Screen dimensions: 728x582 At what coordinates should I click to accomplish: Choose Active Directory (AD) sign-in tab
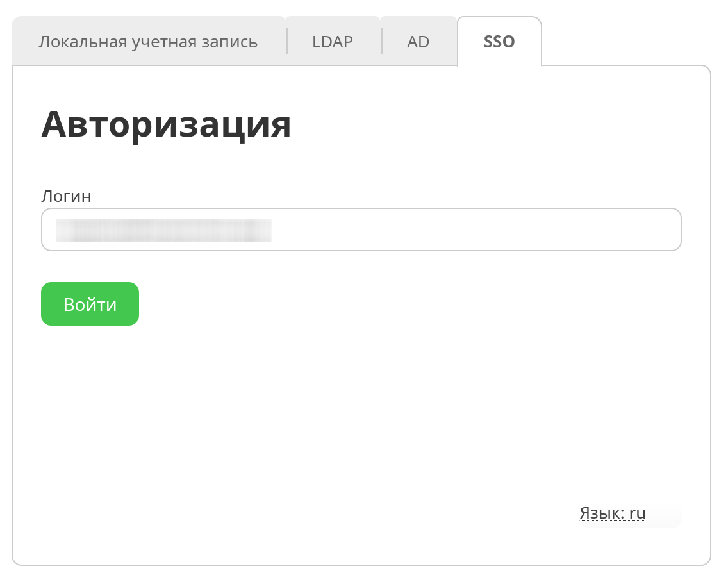418,42
